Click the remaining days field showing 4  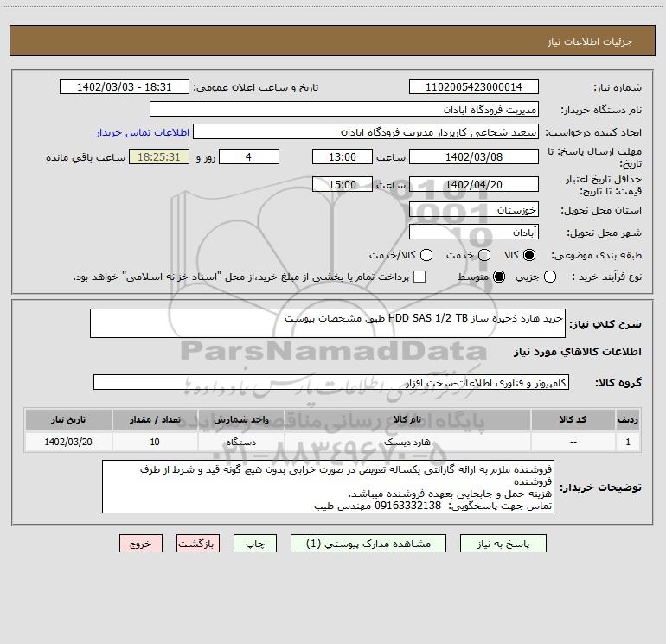tap(248, 157)
